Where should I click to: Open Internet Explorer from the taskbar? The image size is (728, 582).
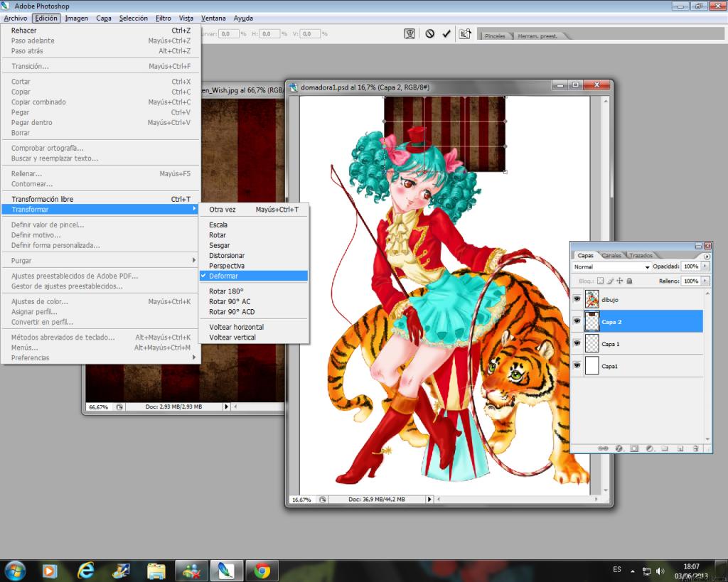(85, 571)
